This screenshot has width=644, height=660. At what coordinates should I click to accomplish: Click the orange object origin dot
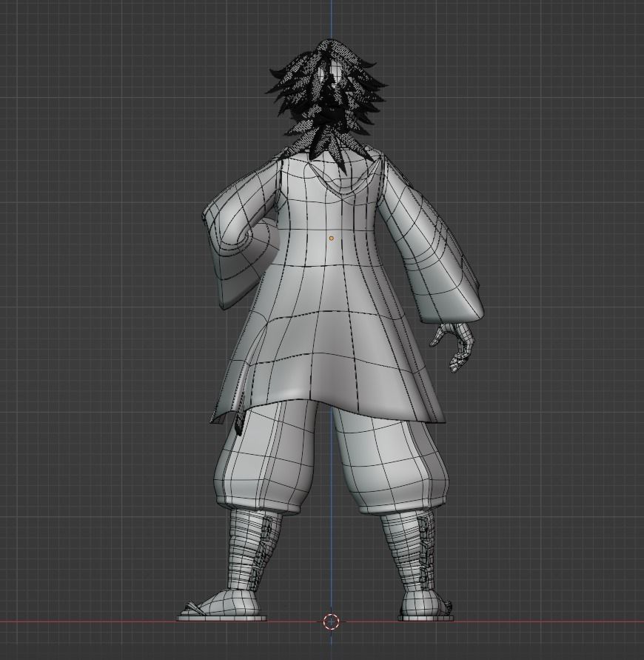332,239
